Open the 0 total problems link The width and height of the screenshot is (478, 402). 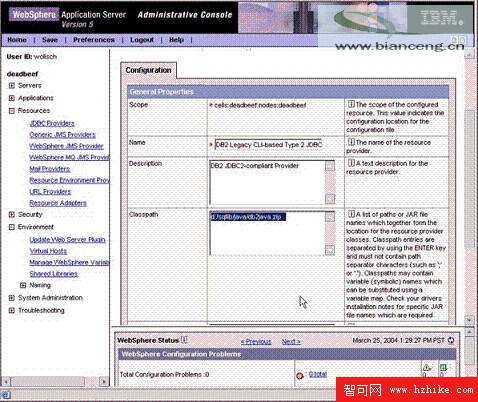point(318,374)
